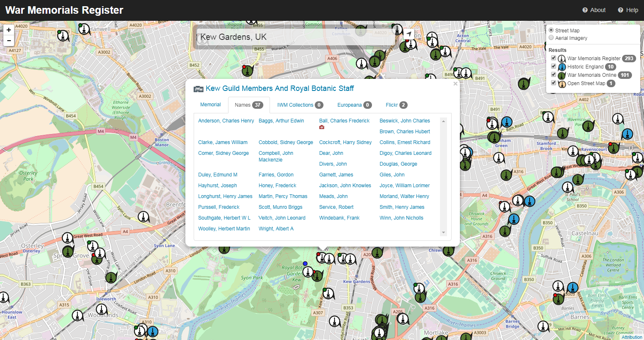
Task: Open the Cockcroft, Harry Sidney name link
Action: (345, 142)
